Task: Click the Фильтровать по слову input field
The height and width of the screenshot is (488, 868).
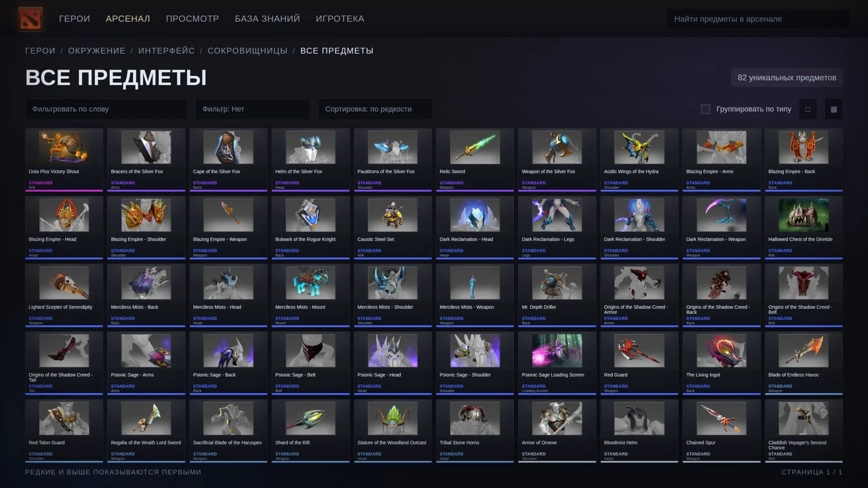Action: (x=106, y=109)
